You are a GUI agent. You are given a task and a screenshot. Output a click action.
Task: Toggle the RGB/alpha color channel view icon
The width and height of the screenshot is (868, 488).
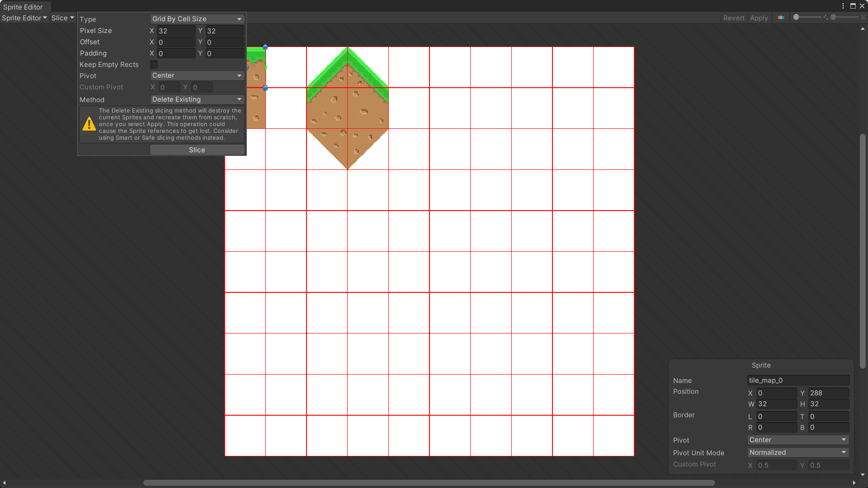781,18
